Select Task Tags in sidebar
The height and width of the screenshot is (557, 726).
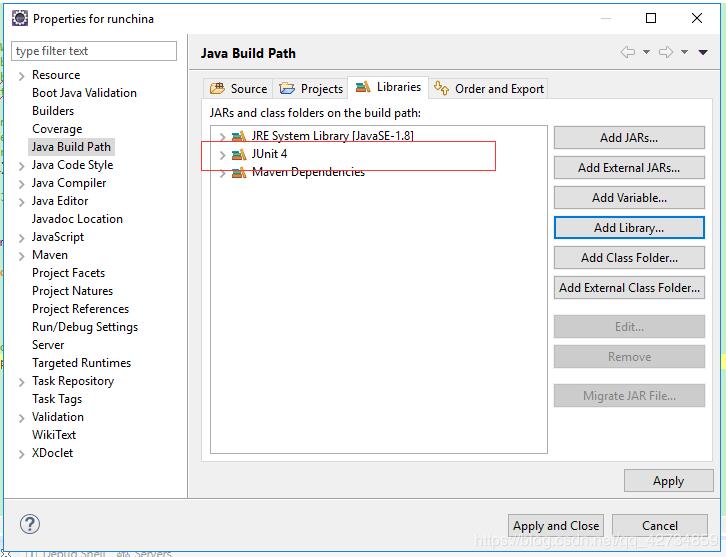(57, 399)
